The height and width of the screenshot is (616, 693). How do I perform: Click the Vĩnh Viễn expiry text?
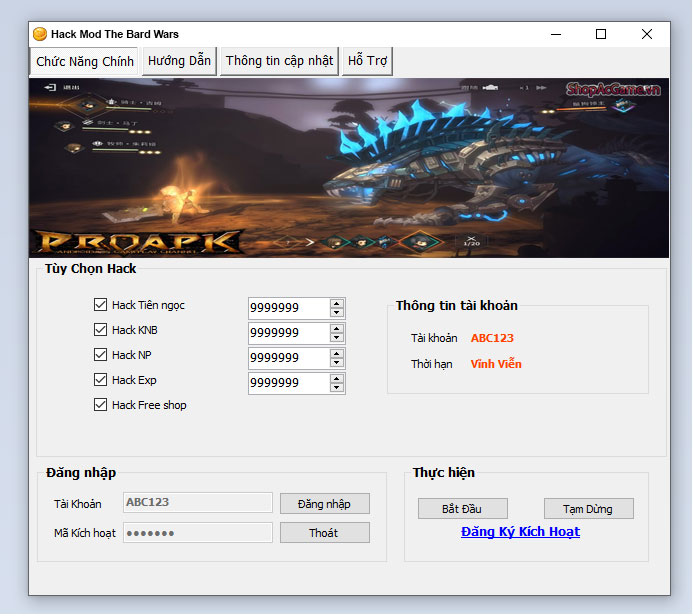(496, 364)
